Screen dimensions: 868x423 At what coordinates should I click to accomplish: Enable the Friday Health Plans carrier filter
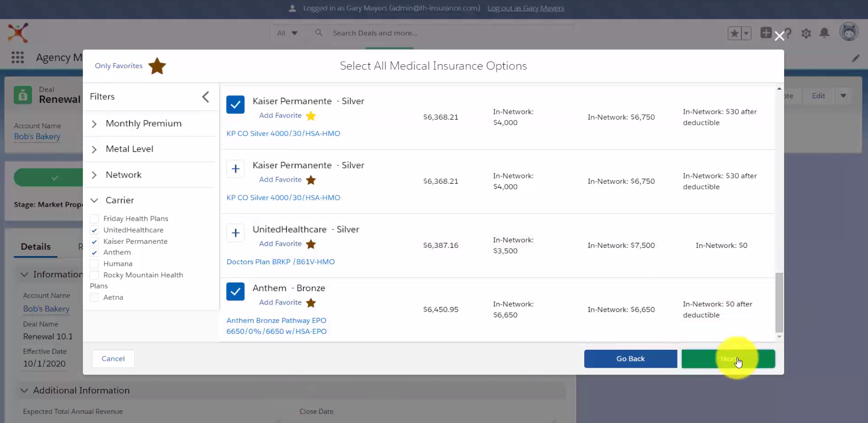(94, 219)
